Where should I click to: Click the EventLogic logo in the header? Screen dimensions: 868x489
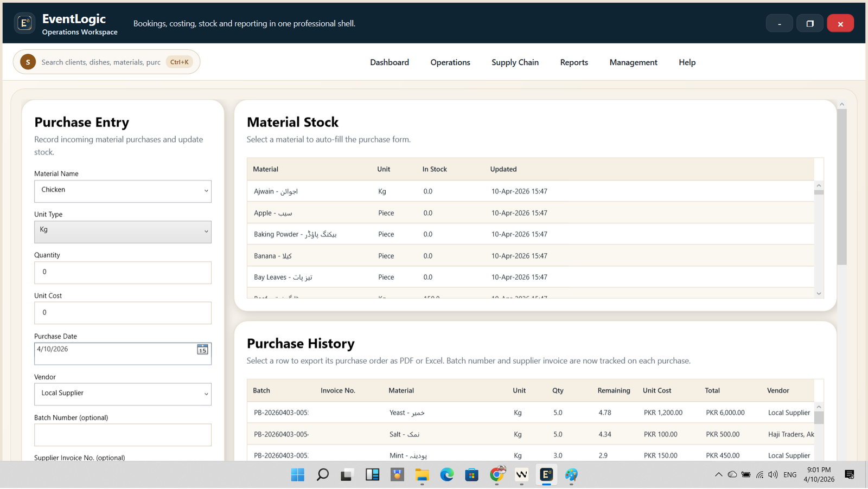pos(24,23)
